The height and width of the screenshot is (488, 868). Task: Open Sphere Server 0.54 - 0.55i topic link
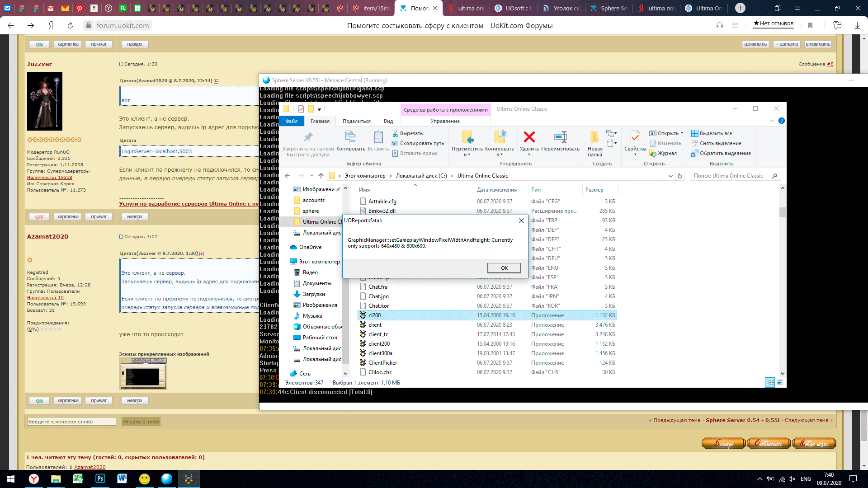point(742,420)
